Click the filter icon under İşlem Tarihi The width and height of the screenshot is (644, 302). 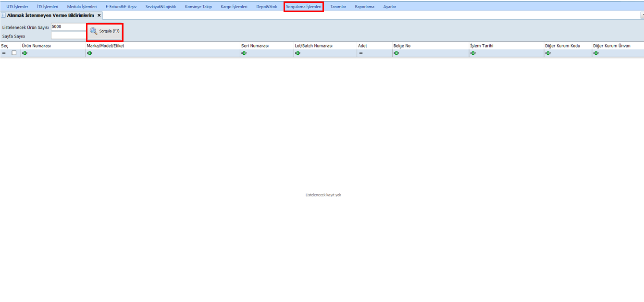click(x=473, y=53)
